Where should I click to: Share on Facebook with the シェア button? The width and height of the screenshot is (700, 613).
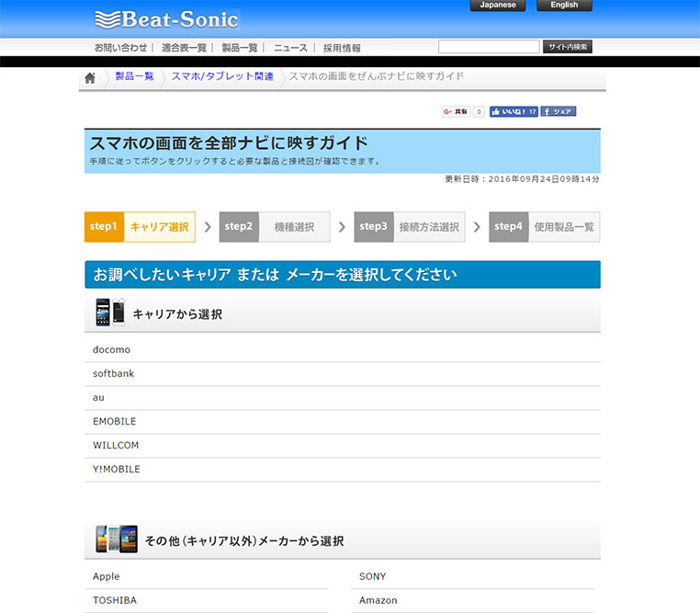coord(558,111)
